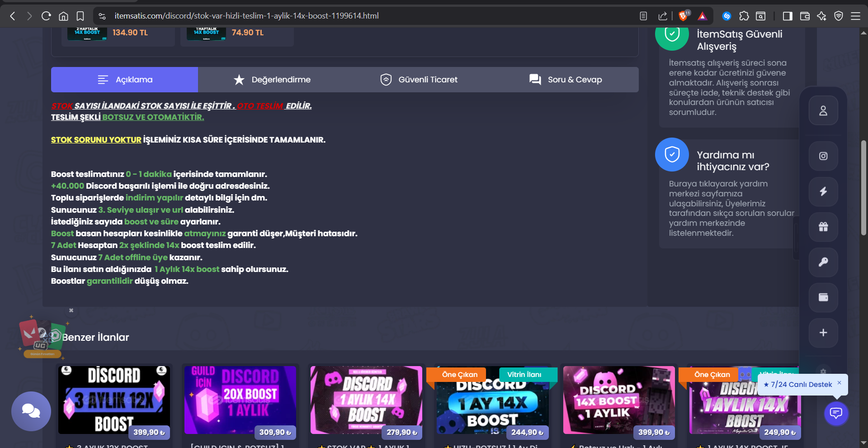Screen dimensions: 868x448
Task: Open the wallet icon in floating sidebar
Action: 823,297
